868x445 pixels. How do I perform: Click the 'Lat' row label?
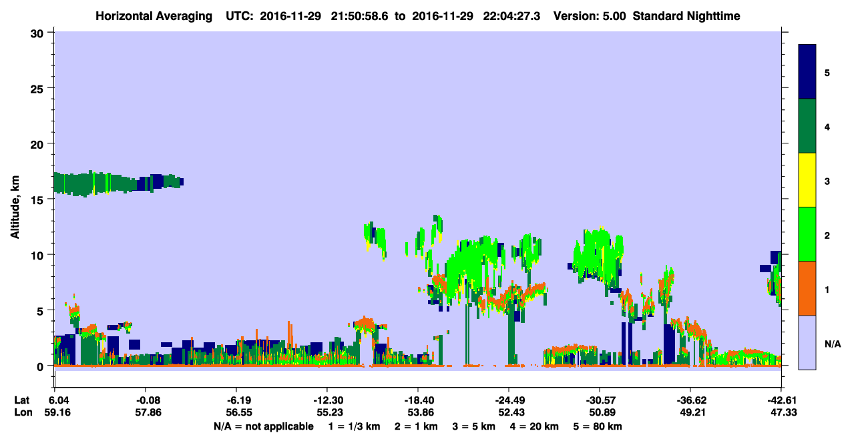coord(21,400)
